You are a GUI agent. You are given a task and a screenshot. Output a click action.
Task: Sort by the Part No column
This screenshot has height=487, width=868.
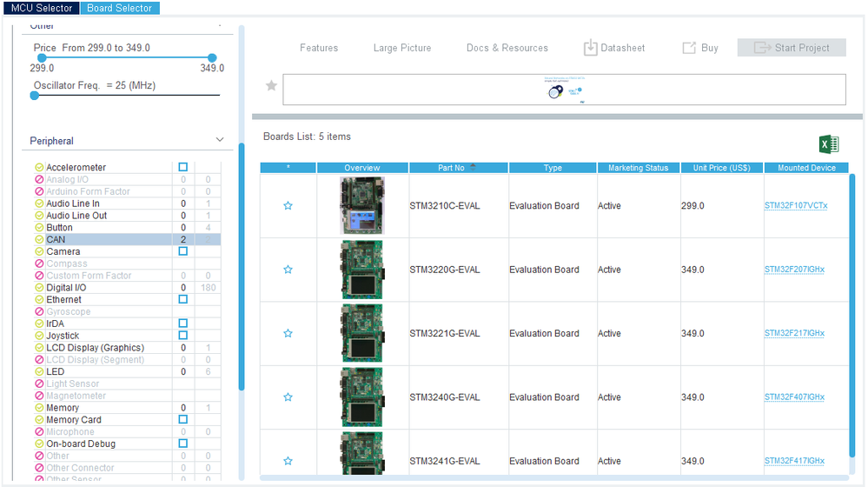(x=459, y=168)
